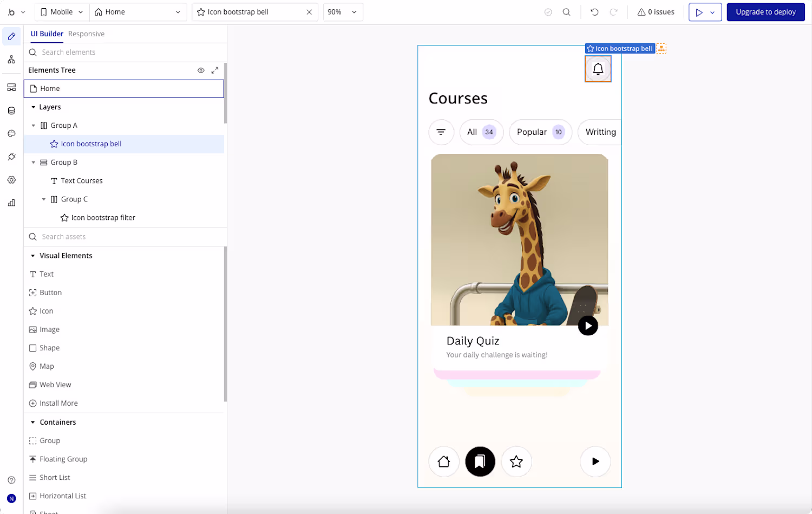
Task: Open the Help question mark icon
Action: click(x=11, y=480)
